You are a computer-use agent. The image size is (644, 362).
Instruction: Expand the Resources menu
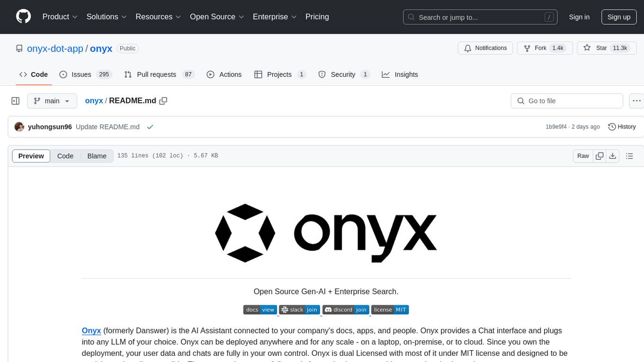pos(158,17)
